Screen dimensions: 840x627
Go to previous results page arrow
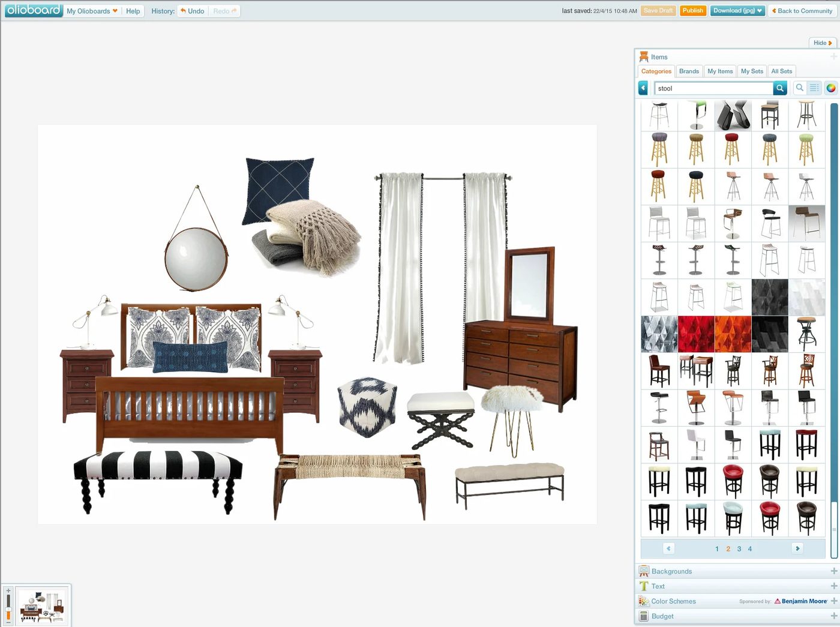668,548
